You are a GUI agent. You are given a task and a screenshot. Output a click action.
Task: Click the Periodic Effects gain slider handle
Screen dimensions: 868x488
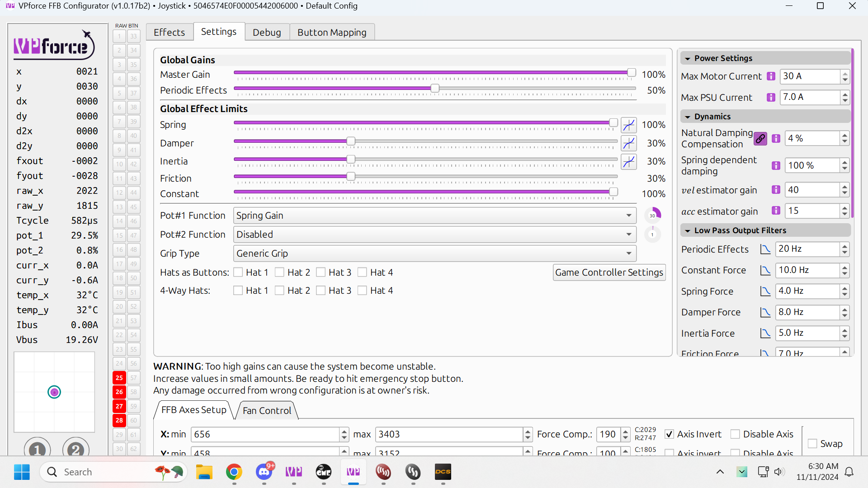coord(435,89)
